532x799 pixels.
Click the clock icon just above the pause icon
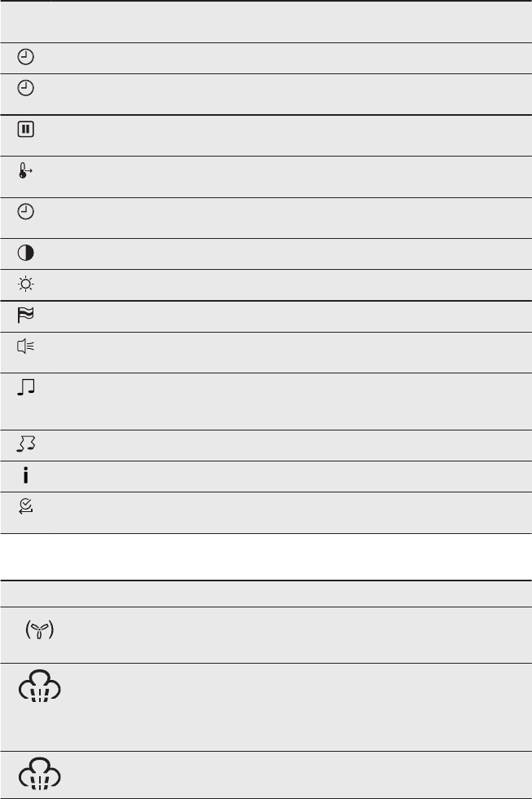pos(24,87)
